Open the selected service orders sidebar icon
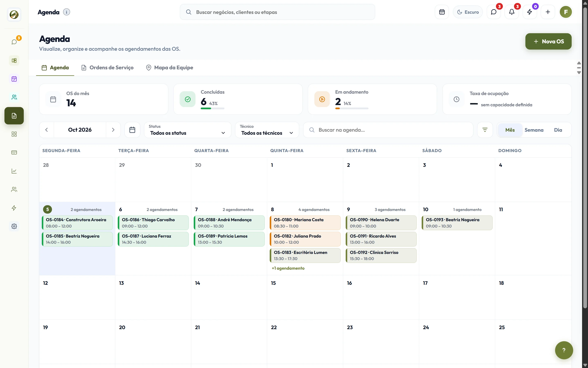Image resolution: width=588 pixels, height=368 pixels. 14,116
